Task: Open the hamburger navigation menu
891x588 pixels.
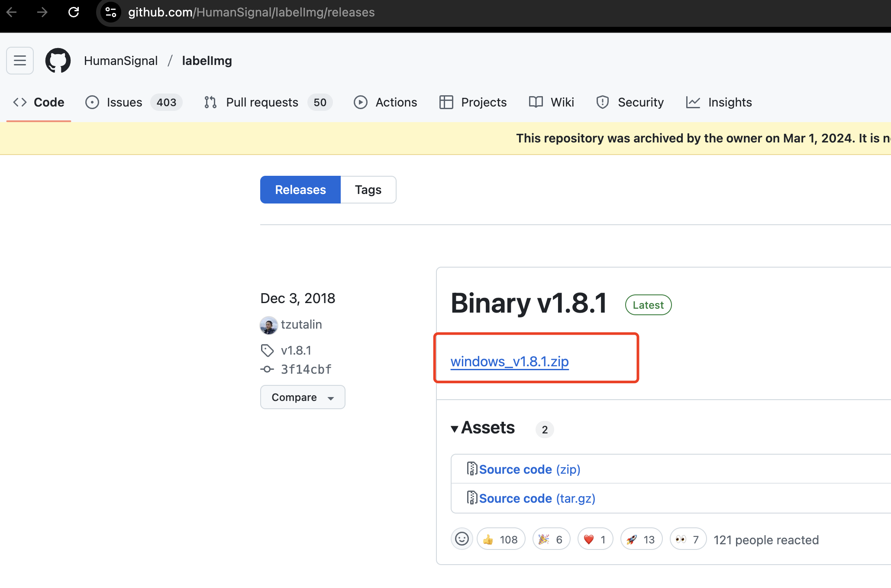Action: tap(20, 61)
